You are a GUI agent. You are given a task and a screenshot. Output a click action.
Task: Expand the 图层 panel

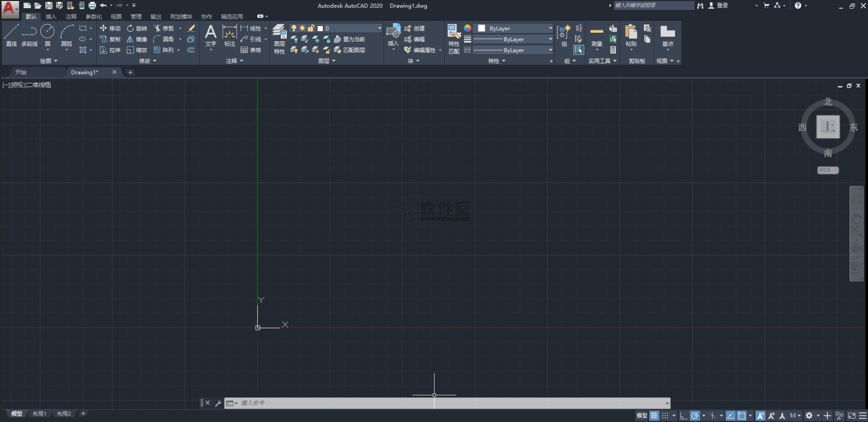coord(327,61)
